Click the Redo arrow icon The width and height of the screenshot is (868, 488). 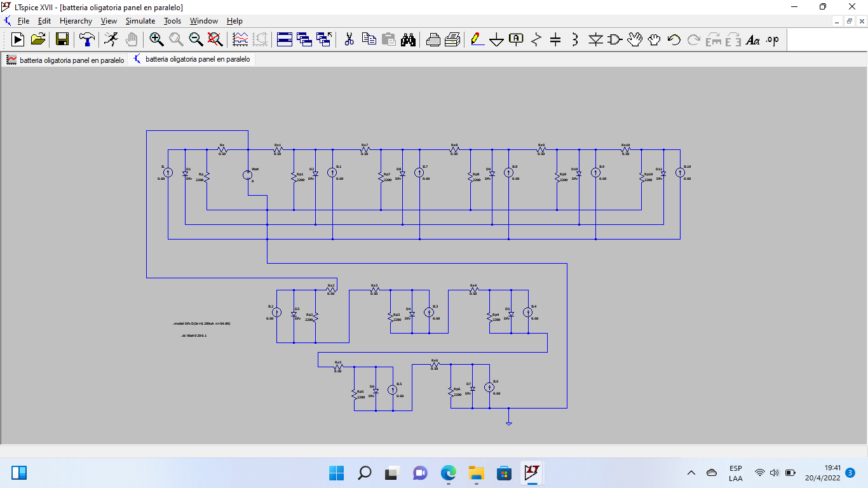click(694, 39)
